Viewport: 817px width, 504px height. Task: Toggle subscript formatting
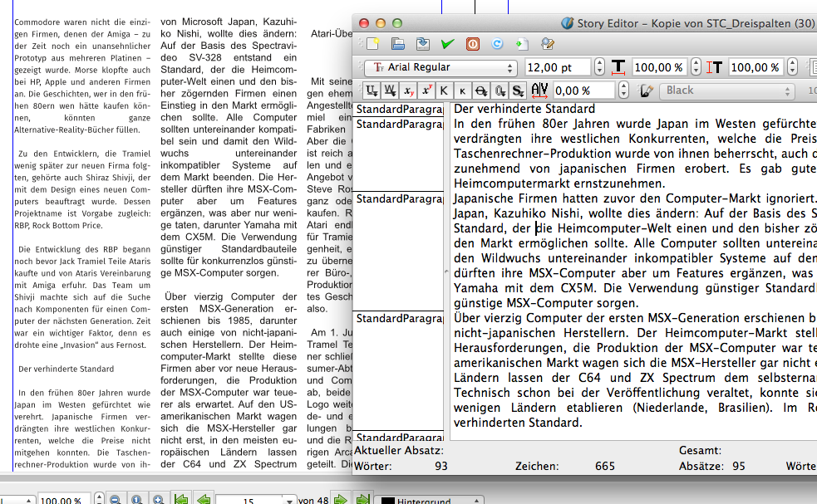click(x=408, y=91)
